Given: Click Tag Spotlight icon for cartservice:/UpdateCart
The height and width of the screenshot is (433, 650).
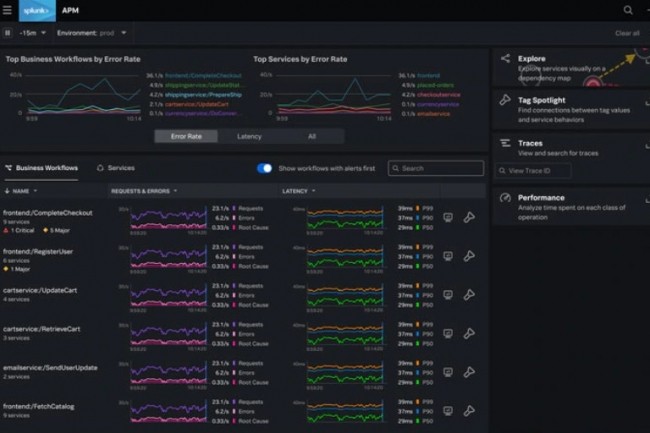Looking at the screenshot, I should pyautogui.click(x=469, y=295).
